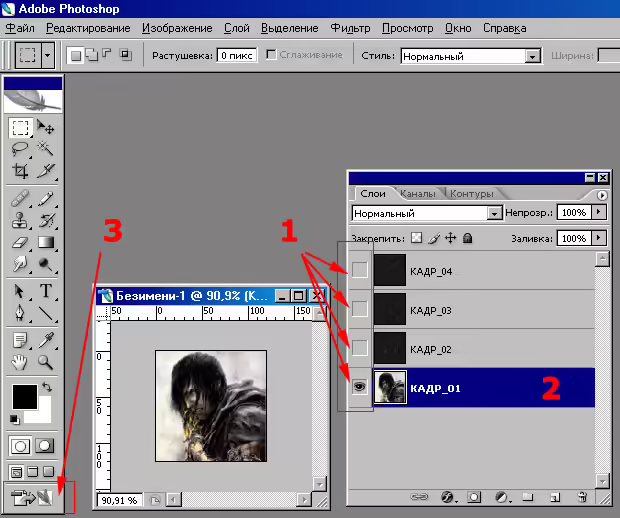The width and height of the screenshot is (620, 518).
Task: Select the Slice tool
Action: [x=45, y=170]
